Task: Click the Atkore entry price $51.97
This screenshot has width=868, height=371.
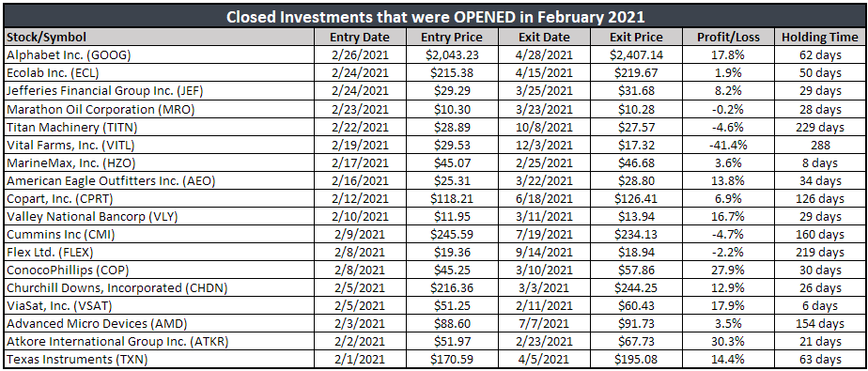Action: (452, 342)
